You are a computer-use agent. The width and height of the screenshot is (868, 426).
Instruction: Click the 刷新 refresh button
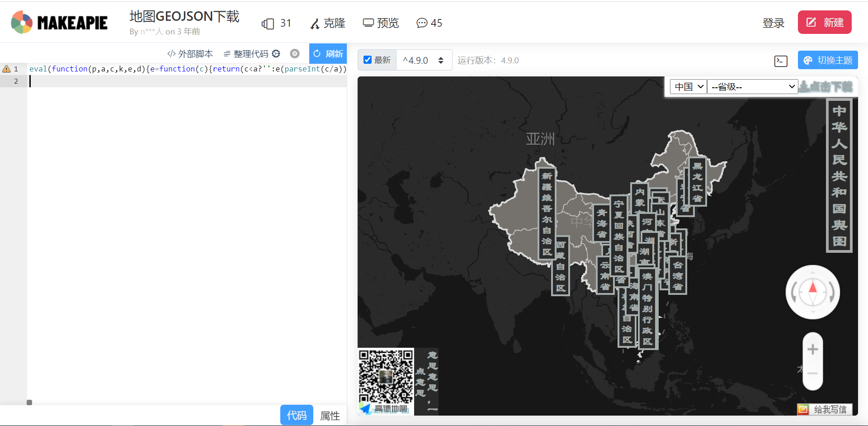[x=328, y=53]
